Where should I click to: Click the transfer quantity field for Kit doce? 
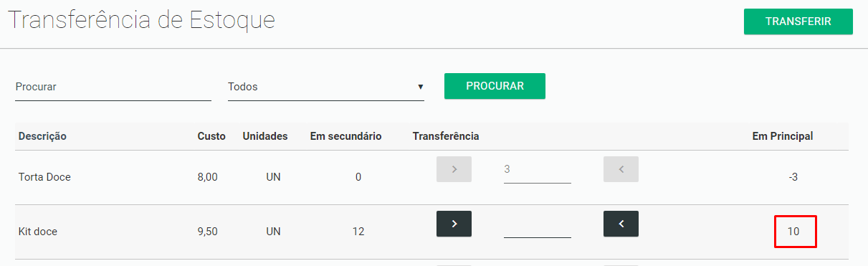click(538, 227)
